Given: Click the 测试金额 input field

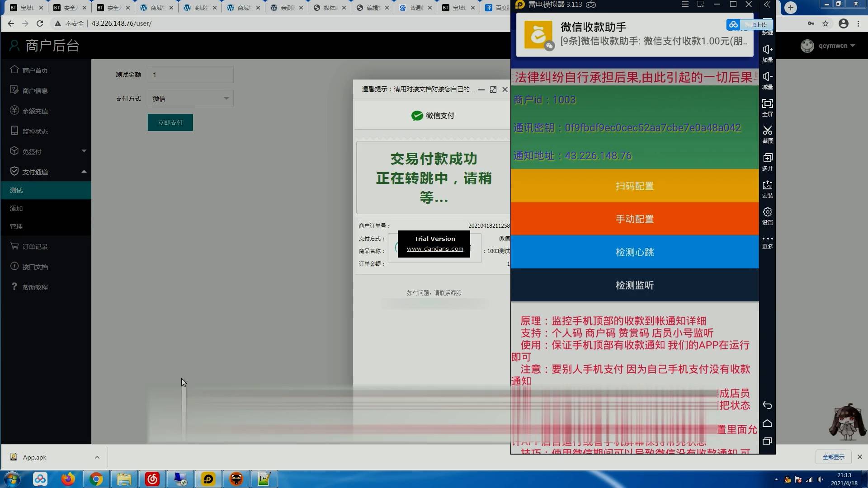Looking at the screenshot, I should coord(190,75).
